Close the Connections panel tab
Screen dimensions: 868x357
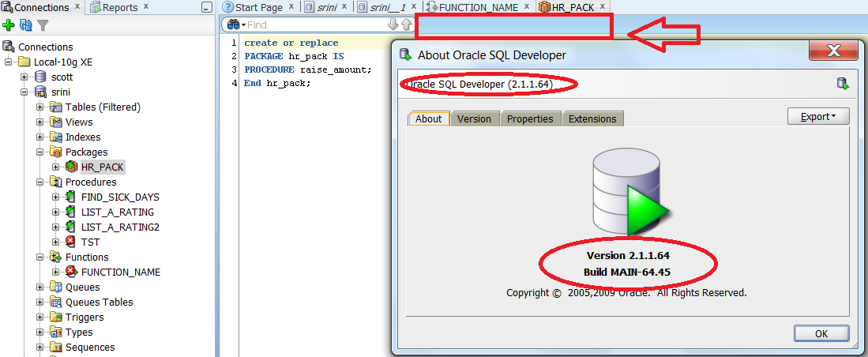coord(77,6)
